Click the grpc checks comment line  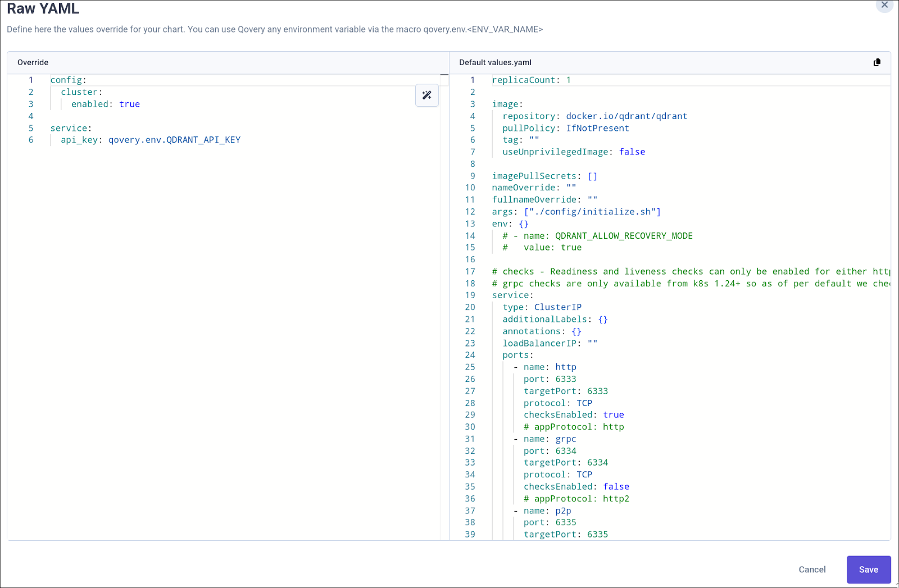pos(691,284)
